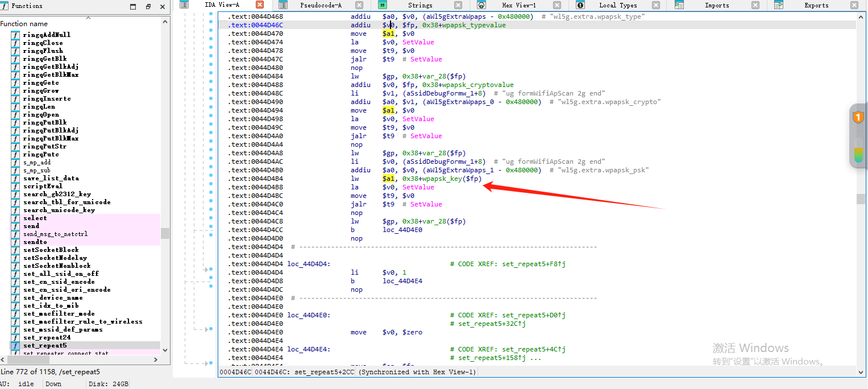Select function ringqFlush

43,51
